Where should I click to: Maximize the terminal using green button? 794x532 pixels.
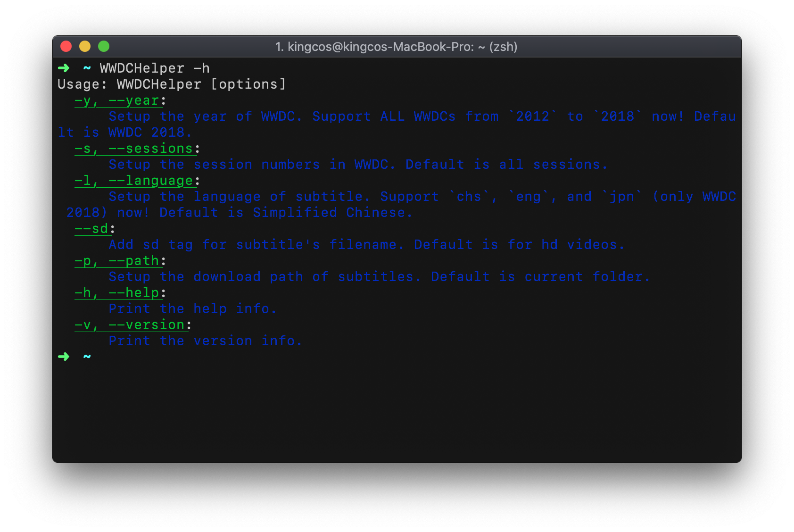pos(104,46)
